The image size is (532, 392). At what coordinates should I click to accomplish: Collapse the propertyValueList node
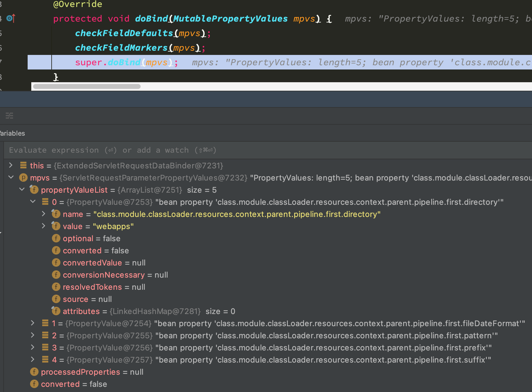[22, 189]
